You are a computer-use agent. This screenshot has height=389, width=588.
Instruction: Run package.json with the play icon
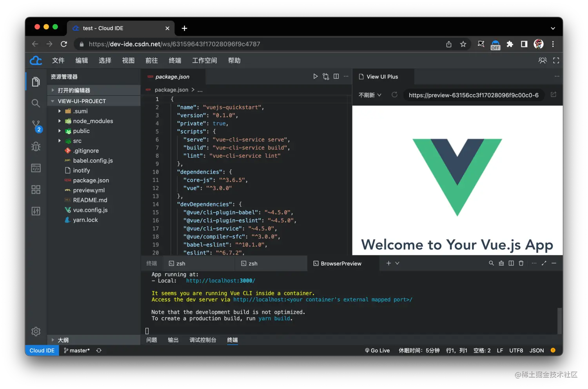pos(316,76)
